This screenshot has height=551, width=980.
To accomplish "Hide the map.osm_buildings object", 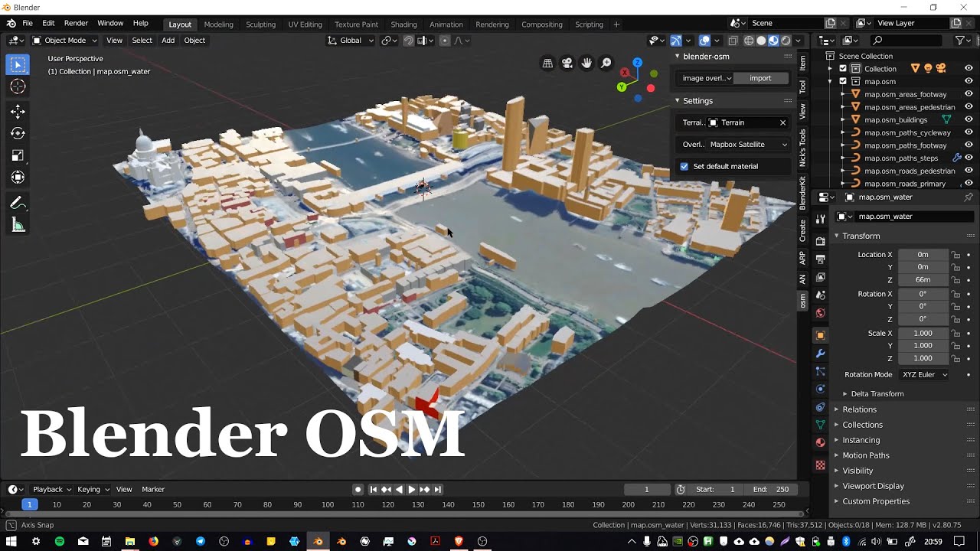I will pyautogui.click(x=969, y=120).
